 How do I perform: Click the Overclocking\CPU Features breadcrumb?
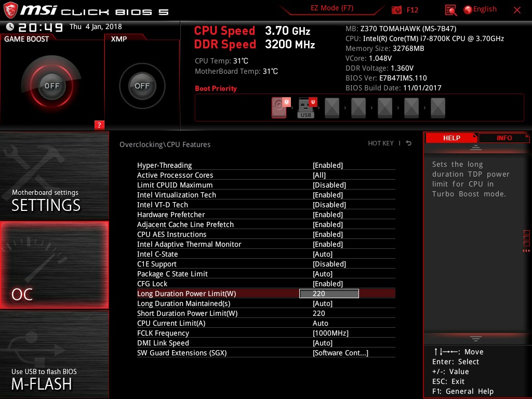(165, 144)
